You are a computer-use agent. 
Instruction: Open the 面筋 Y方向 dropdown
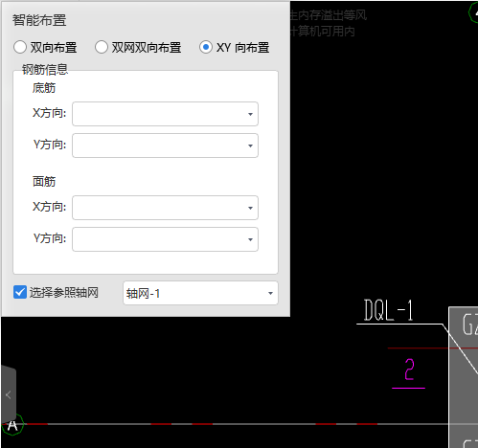click(x=165, y=239)
